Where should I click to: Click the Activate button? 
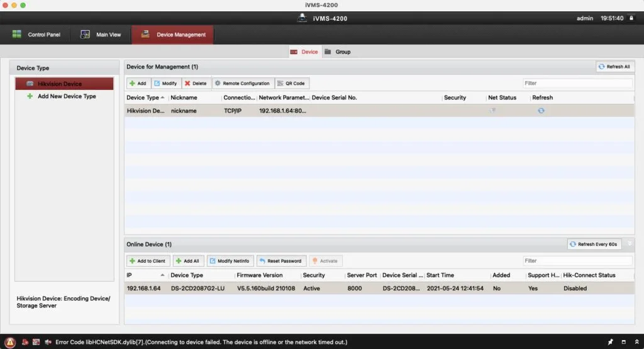[325, 261]
